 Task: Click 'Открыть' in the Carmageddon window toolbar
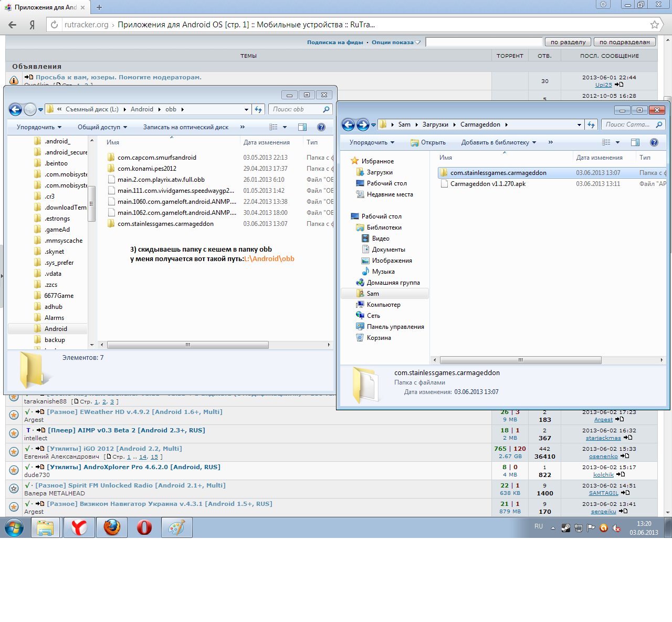[428, 142]
